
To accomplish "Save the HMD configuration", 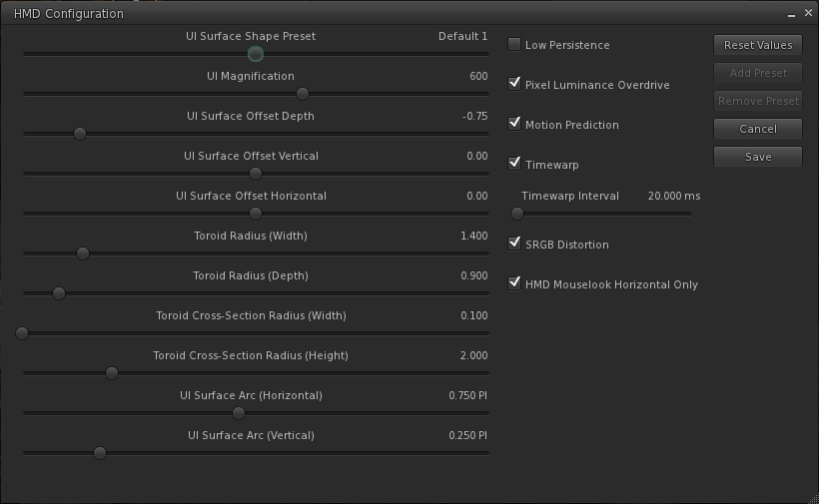I will (x=757, y=157).
